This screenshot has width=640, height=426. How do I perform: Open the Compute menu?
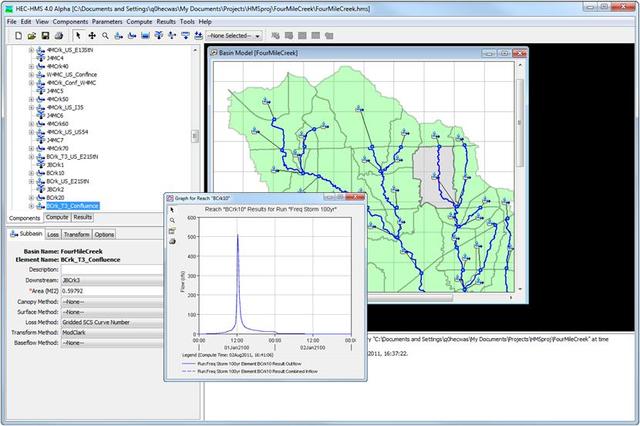139,22
